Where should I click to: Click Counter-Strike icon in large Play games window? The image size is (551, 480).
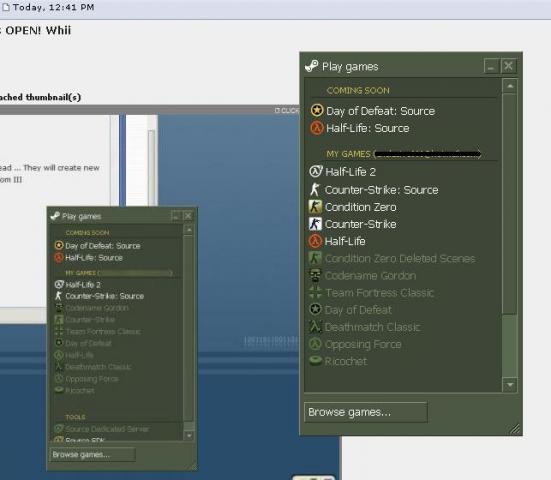(315, 224)
